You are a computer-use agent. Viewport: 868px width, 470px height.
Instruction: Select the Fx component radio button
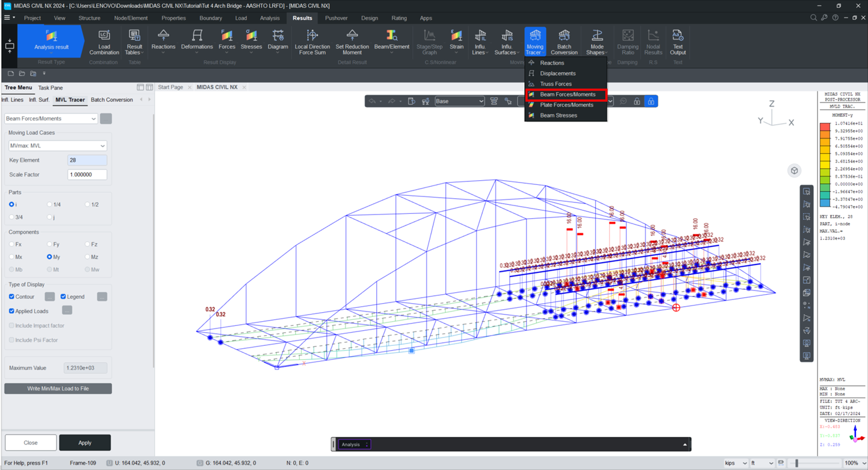[x=11, y=244]
